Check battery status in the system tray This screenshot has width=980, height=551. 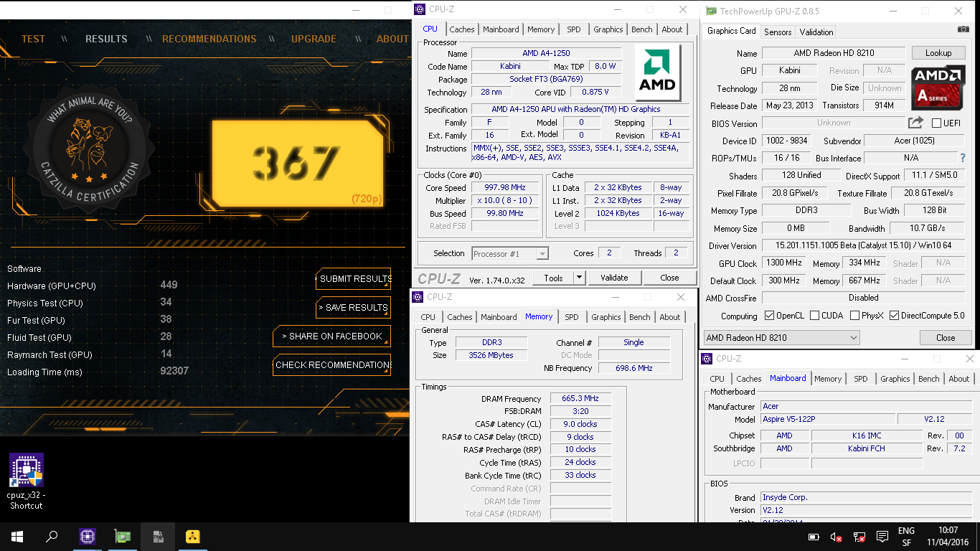tap(814, 537)
